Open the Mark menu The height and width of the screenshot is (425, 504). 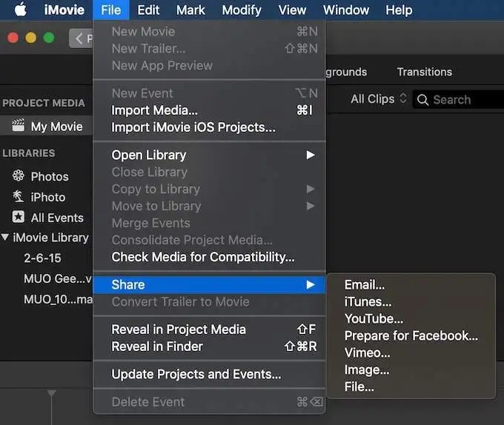click(x=190, y=10)
